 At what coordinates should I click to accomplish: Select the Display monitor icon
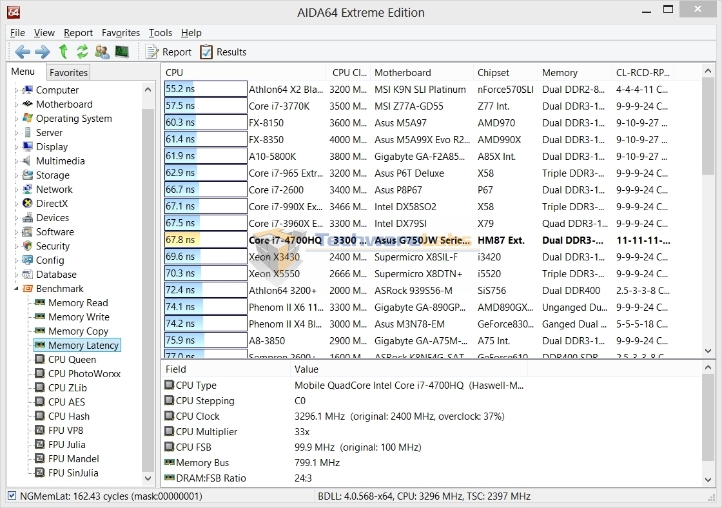tap(28, 146)
